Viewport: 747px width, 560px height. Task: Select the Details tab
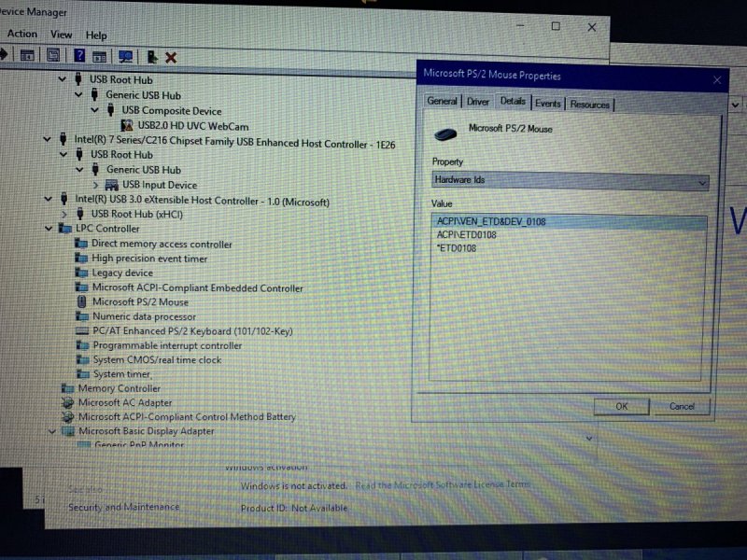[513, 101]
